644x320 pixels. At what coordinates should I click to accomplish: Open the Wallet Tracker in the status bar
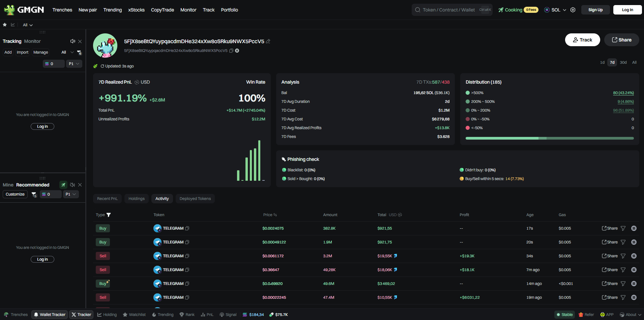(x=49, y=315)
